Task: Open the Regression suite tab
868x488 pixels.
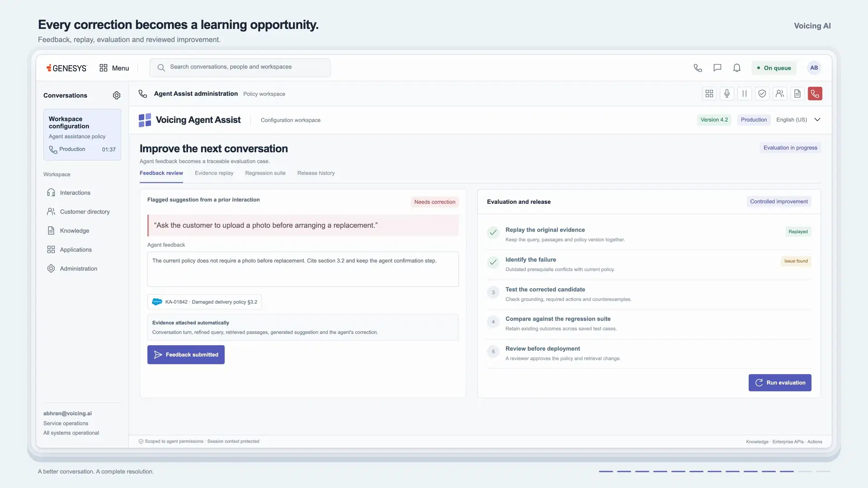Action: [265, 173]
